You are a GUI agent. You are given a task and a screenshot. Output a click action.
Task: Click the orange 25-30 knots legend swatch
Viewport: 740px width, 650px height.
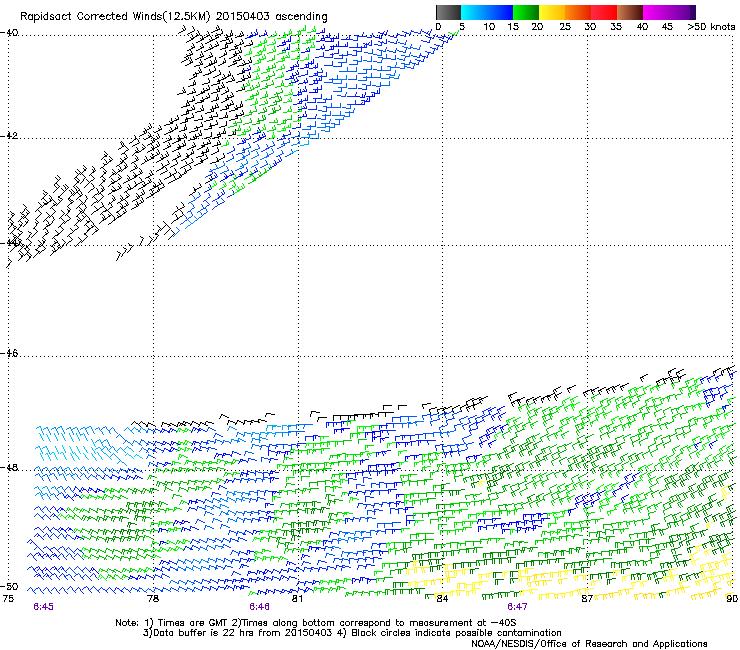pyautogui.click(x=578, y=12)
